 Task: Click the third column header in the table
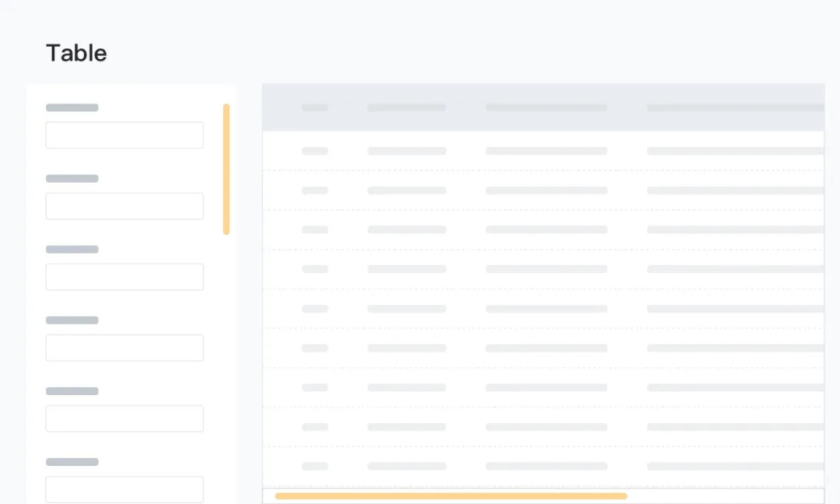[x=546, y=107]
